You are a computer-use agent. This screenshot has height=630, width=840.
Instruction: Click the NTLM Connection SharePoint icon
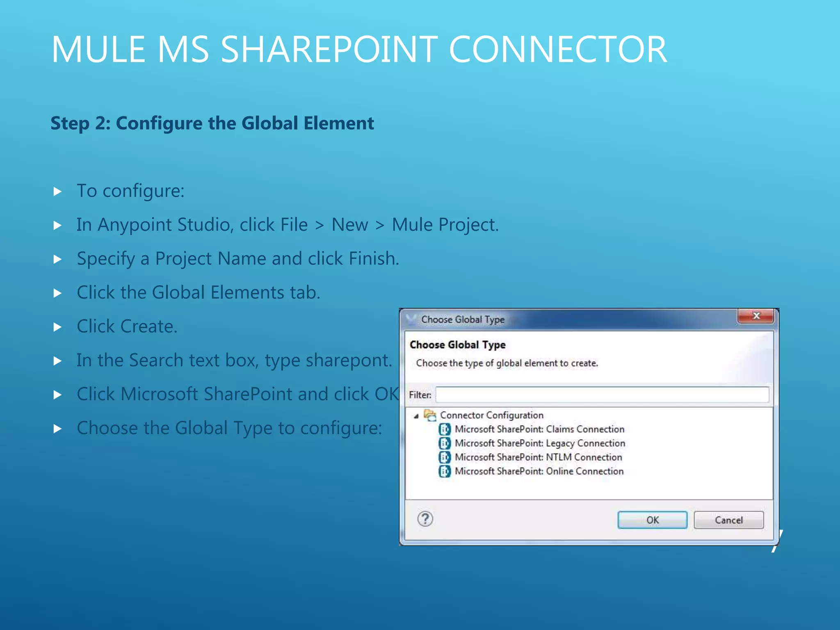pyautogui.click(x=444, y=457)
